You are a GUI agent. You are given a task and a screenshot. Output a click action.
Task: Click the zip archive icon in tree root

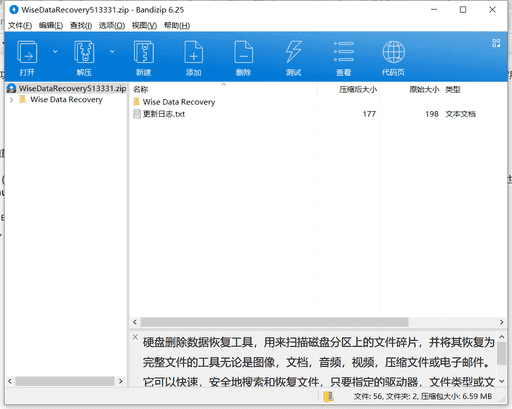[x=11, y=88]
